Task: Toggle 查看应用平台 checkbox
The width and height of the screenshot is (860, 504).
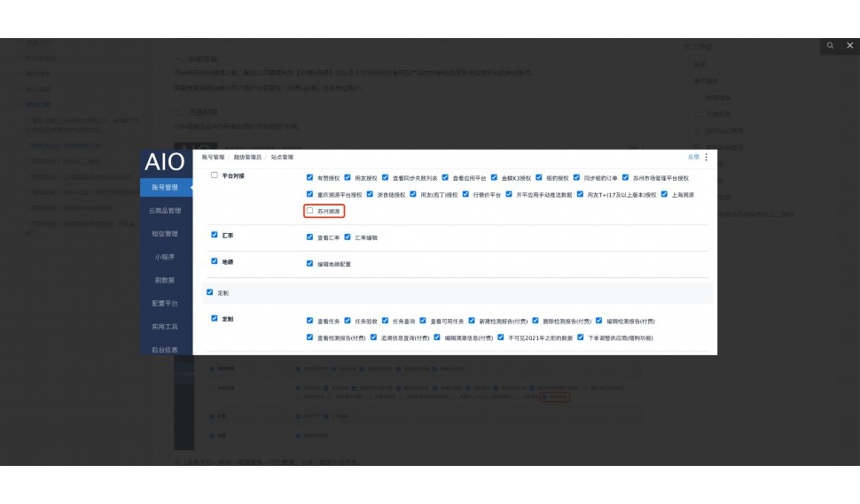Action: coord(445,177)
